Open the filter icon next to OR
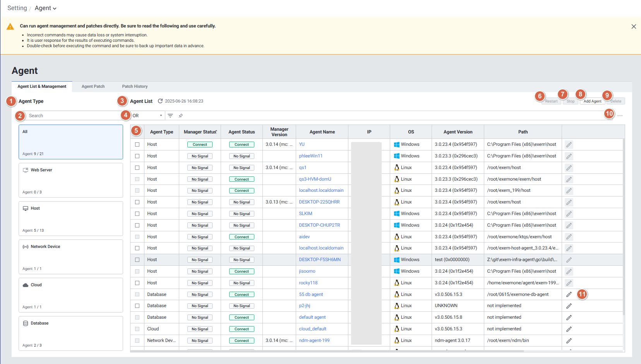 [x=170, y=116]
